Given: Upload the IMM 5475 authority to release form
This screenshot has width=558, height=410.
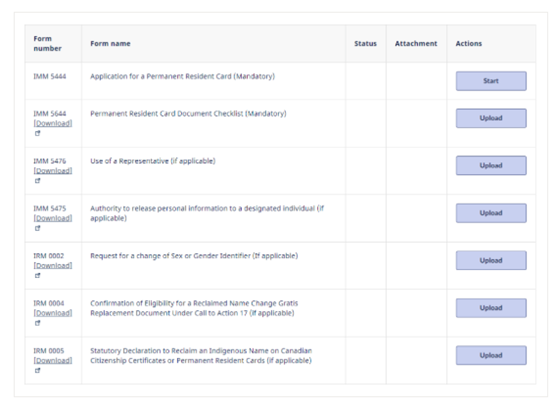Looking at the screenshot, I should click(x=491, y=213).
